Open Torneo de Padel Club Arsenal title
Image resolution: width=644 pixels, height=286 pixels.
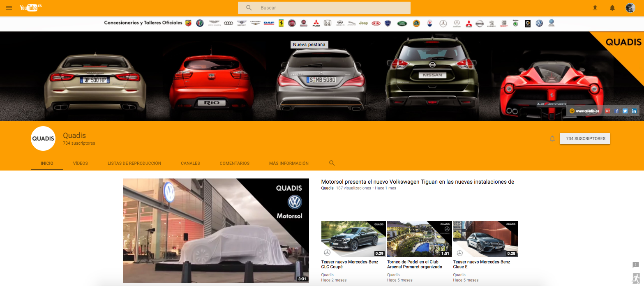[x=415, y=264]
